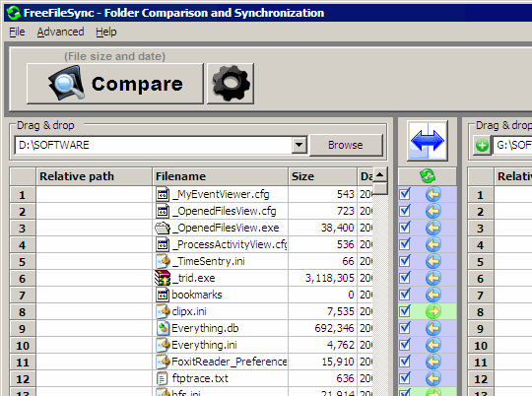Click sync direction arrow for row 7
Viewport: 532px width, 396px height.
pyautogui.click(x=433, y=295)
